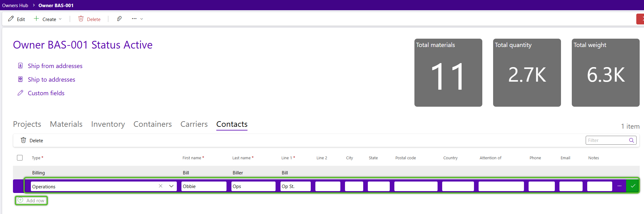Click the red close button
644x214 pixels.
point(640,19)
